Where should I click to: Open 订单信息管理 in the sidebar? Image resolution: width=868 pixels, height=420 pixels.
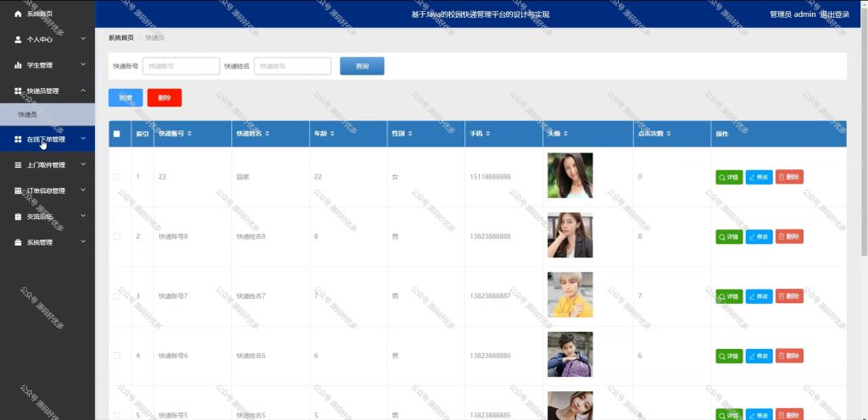click(47, 191)
